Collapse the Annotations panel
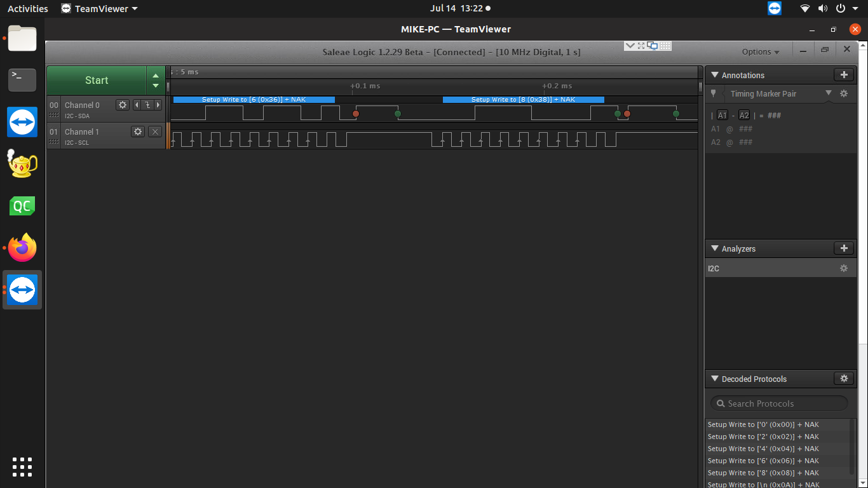 coord(714,75)
